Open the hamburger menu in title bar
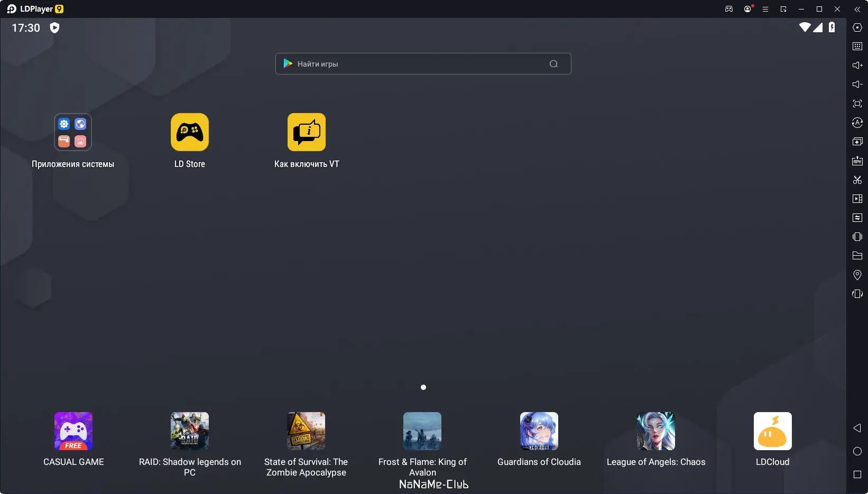The image size is (868, 494). pyautogui.click(x=765, y=9)
